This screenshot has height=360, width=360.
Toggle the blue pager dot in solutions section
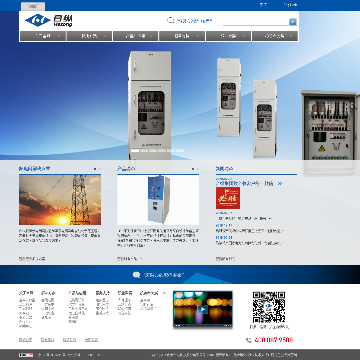[95, 169]
